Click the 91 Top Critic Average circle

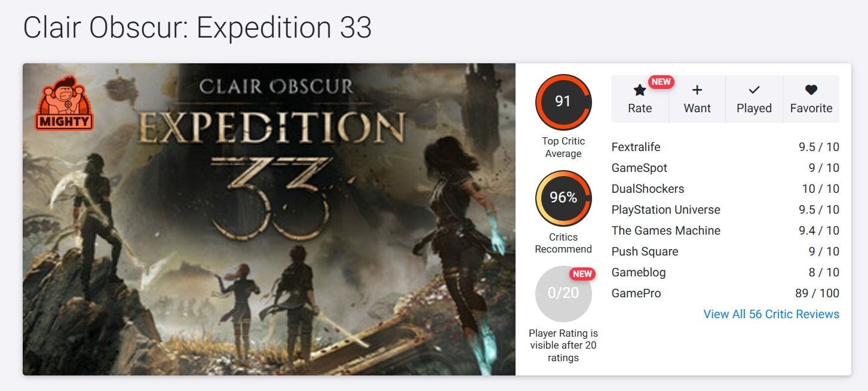click(x=563, y=102)
